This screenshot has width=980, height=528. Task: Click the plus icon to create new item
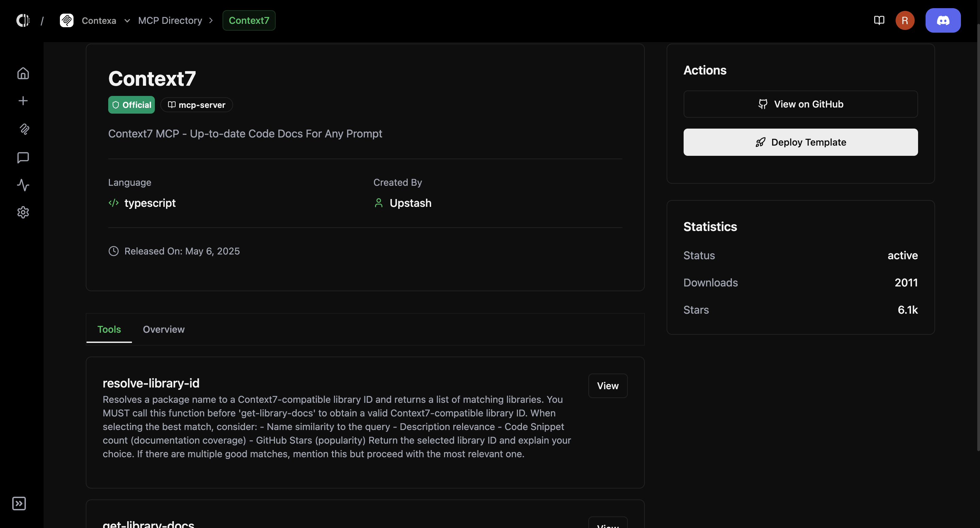[23, 100]
